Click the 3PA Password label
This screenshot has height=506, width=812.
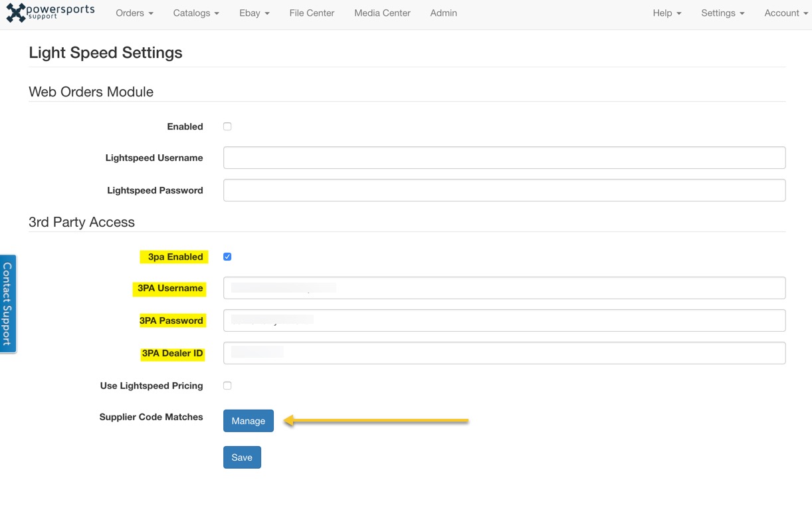coord(171,320)
